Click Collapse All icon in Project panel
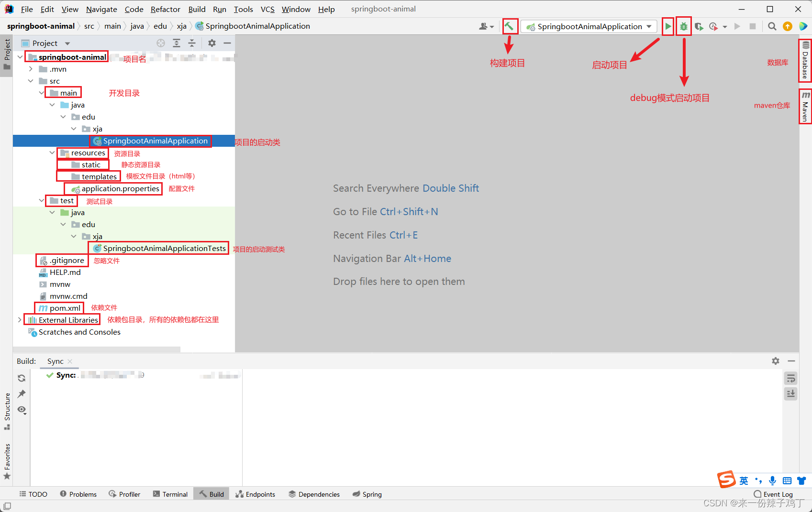812x512 pixels. [x=192, y=43]
